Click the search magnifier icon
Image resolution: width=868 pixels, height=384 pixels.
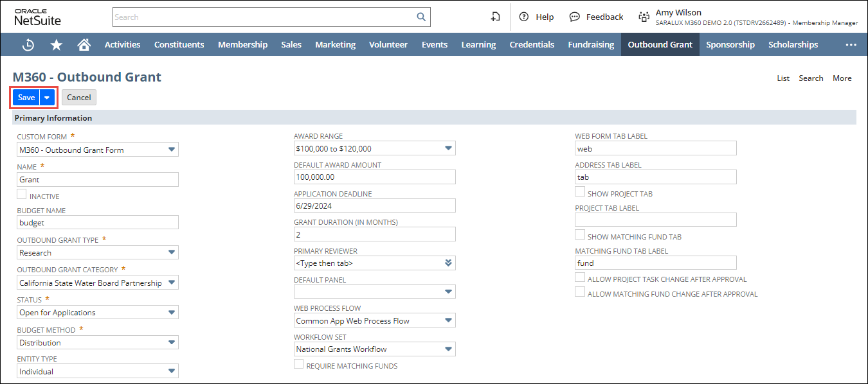tap(421, 17)
